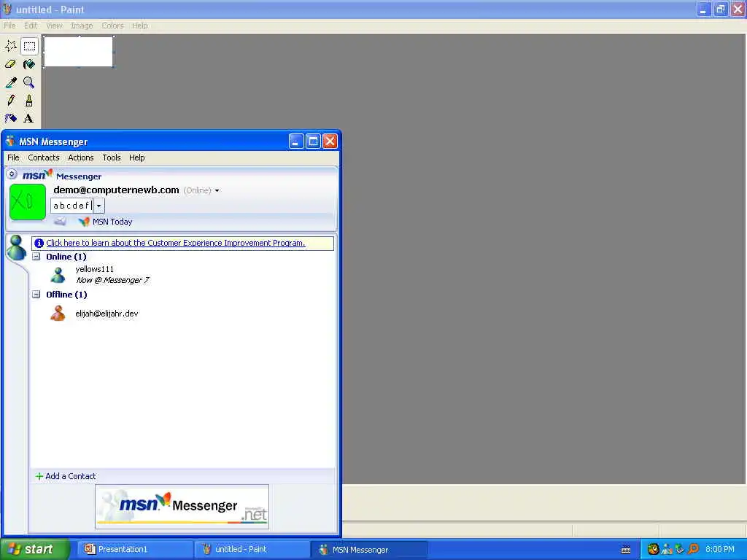Open Paint File menu

click(x=9, y=26)
